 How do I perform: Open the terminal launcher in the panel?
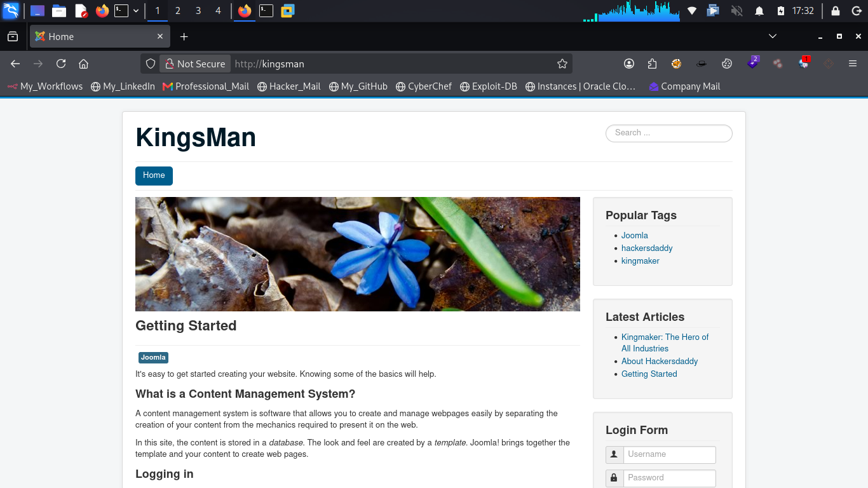[121, 11]
